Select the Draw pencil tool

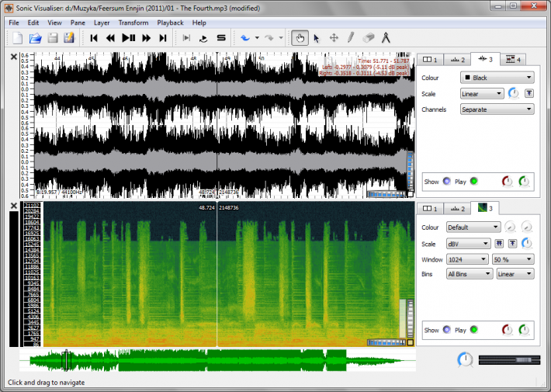click(x=351, y=37)
